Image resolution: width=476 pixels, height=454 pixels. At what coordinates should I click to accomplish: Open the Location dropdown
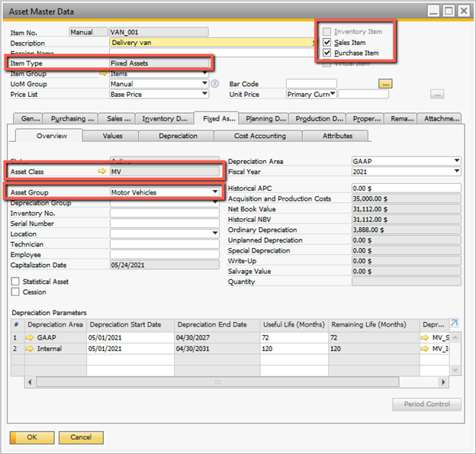pos(215,233)
